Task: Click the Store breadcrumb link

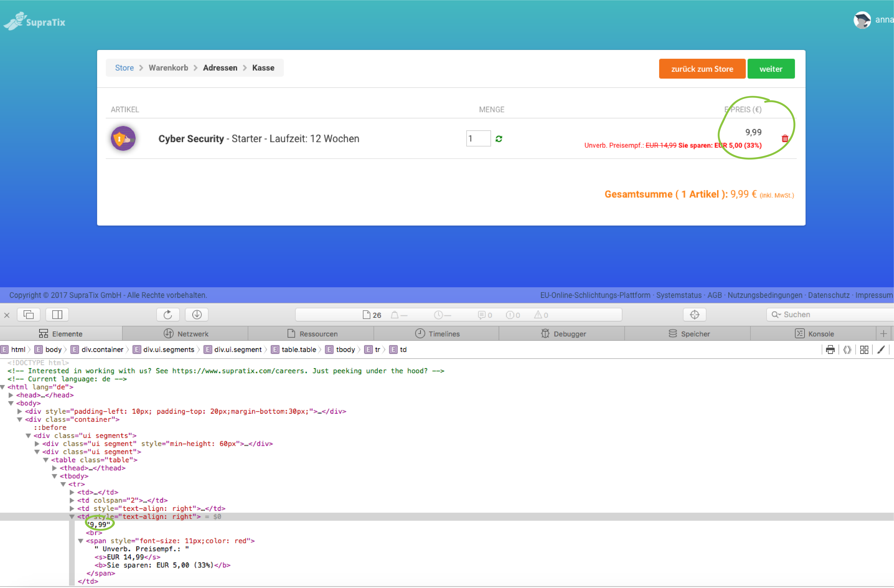Action: tap(124, 68)
